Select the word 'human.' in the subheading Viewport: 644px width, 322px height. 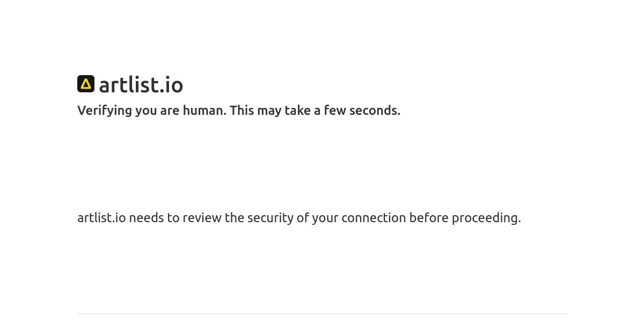204,110
